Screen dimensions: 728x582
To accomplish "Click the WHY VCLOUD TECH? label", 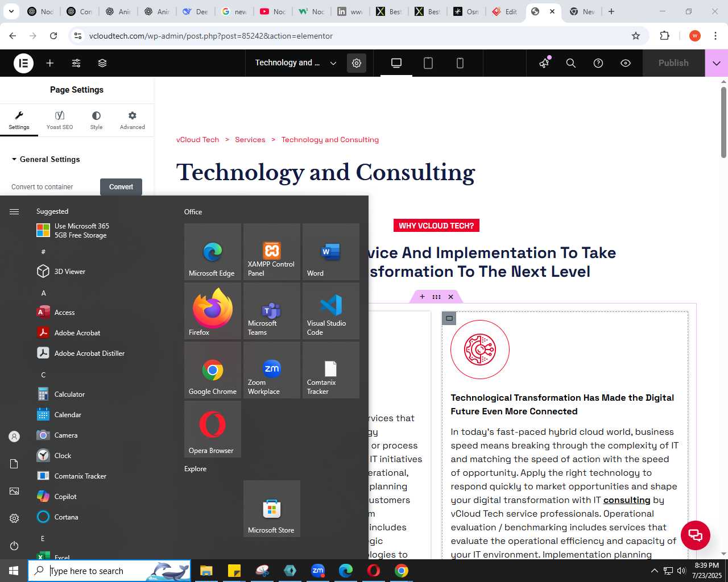I will [436, 226].
